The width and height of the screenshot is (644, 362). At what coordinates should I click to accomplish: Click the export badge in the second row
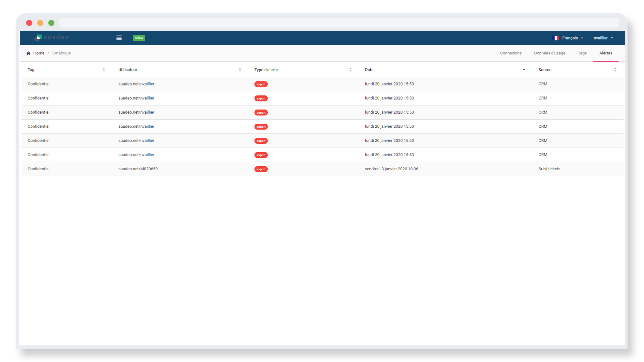tap(261, 98)
